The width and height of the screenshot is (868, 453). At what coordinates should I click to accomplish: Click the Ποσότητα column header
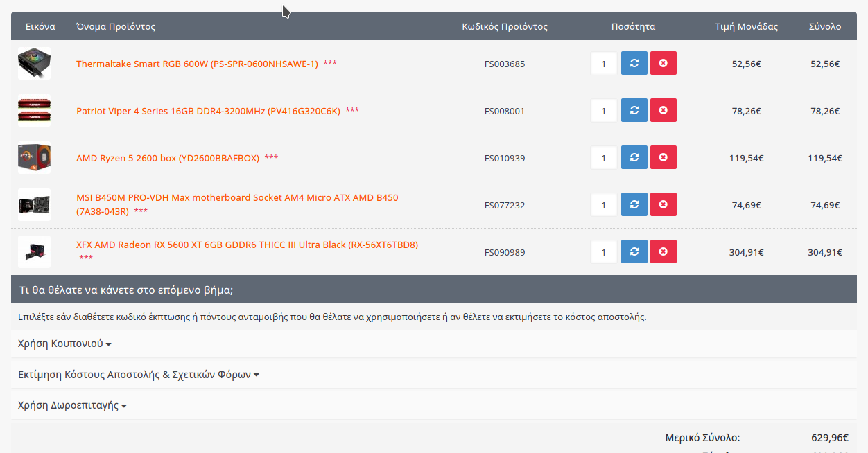point(633,26)
